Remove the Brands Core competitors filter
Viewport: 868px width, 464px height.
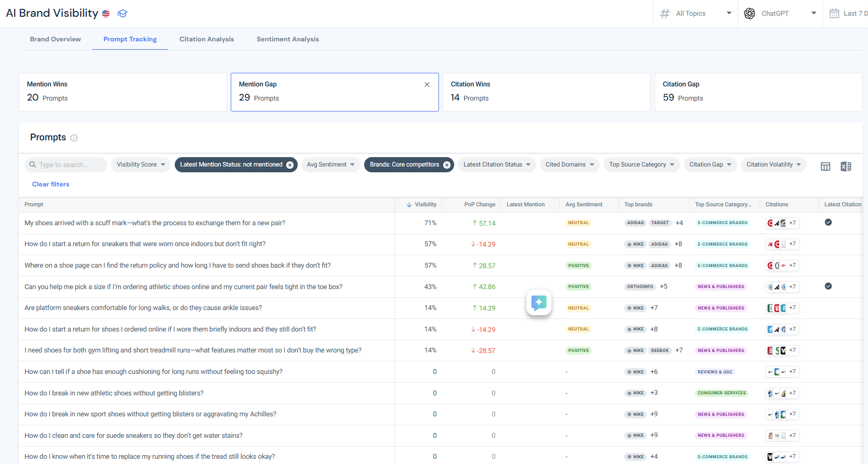click(x=447, y=165)
